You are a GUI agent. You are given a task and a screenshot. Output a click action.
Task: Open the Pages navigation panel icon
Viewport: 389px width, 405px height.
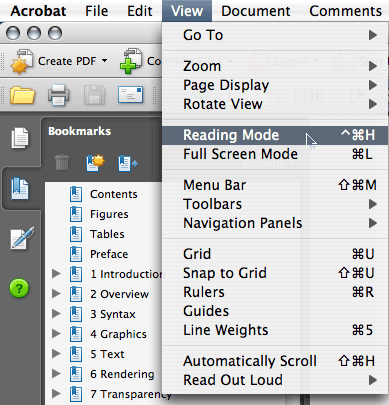click(20, 138)
